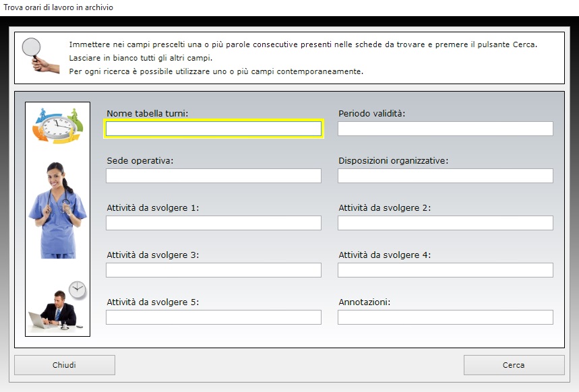Click the text "Lasciare in bianco tutti gli altri campi."

pos(141,58)
